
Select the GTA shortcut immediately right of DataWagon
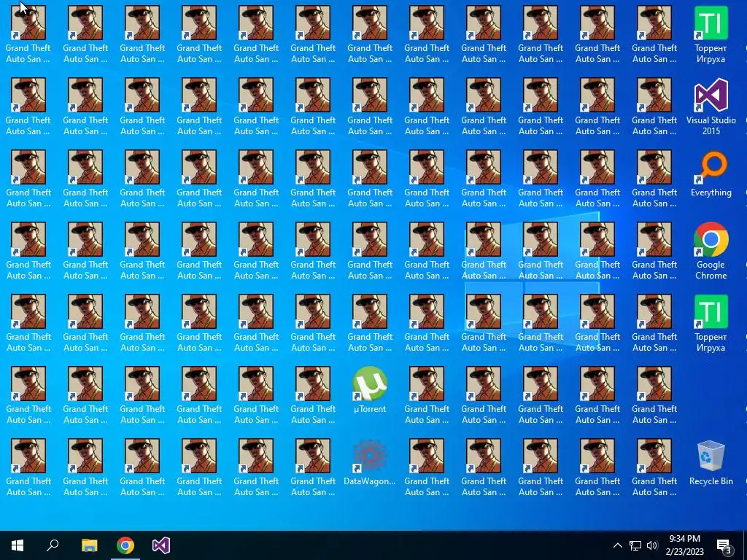[x=427, y=467]
